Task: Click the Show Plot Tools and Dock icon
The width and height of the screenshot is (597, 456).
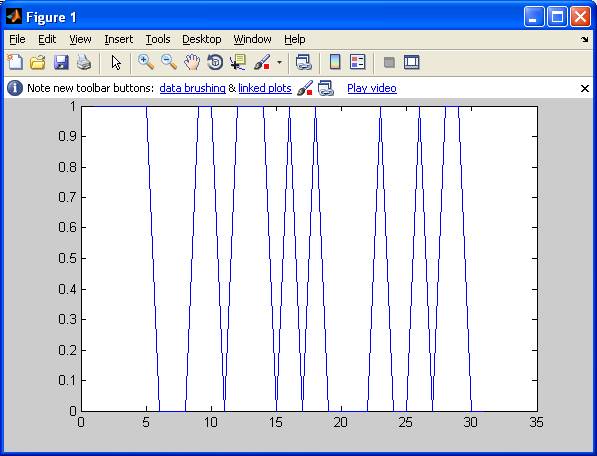Action: click(x=412, y=62)
